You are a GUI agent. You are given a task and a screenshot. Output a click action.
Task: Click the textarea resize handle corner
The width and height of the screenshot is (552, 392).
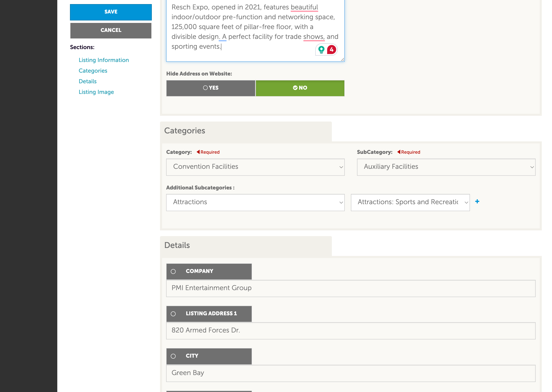click(x=342, y=59)
